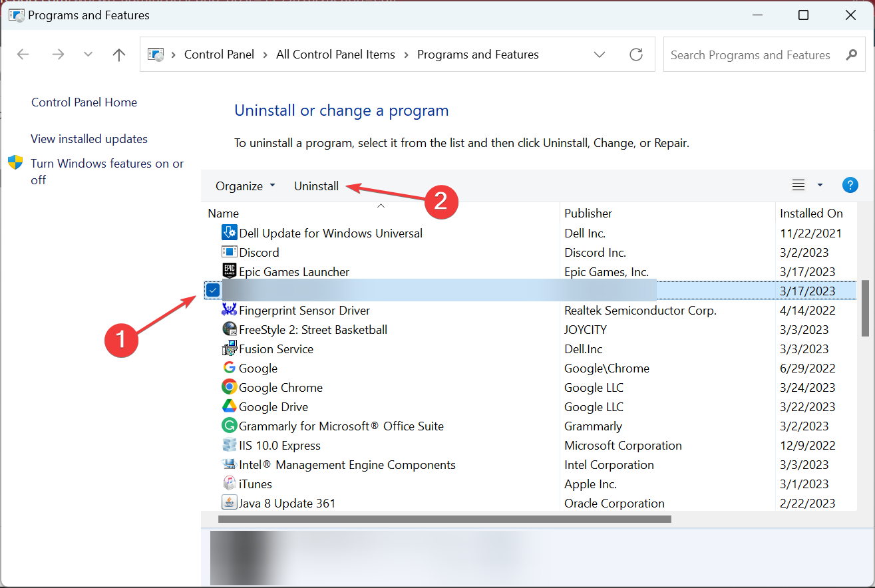Viewport: 875px width, 588px height.
Task: Click the Uninstall button
Action: tap(317, 186)
